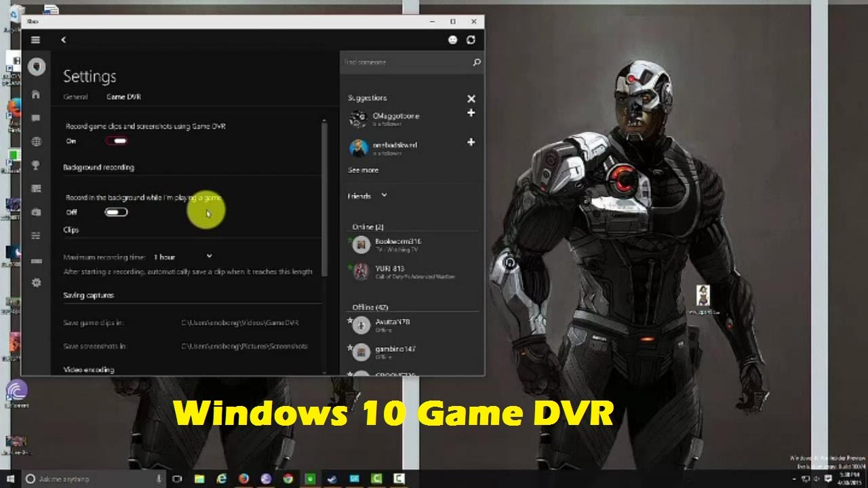Open the Windows Start menu
This screenshot has height=488, width=868.
pos(11,479)
